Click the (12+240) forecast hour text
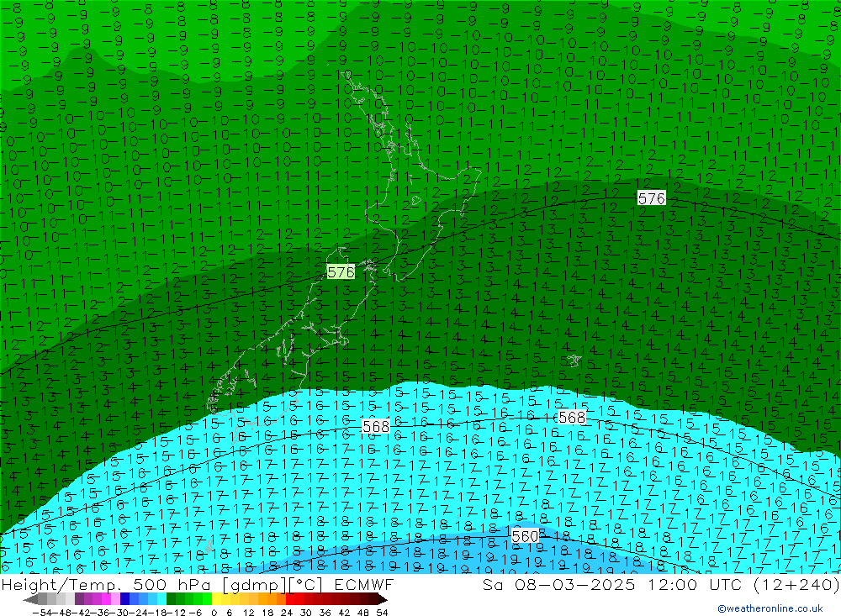The width and height of the screenshot is (841, 616). coord(796,584)
